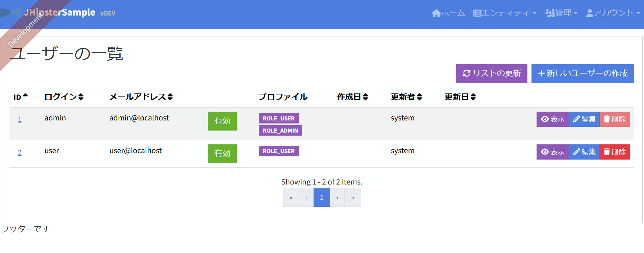Click 表示 view button for user row

[x=552, y=152]
